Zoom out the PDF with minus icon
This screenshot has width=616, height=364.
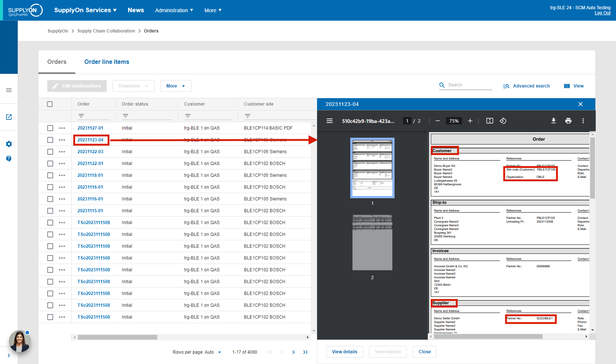click(438, 121)
